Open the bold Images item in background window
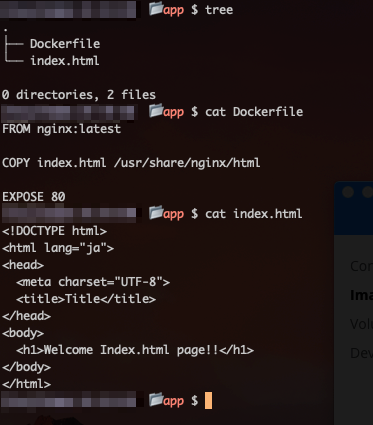The height and width of the screenshot is (425, 373). (361, 295)
